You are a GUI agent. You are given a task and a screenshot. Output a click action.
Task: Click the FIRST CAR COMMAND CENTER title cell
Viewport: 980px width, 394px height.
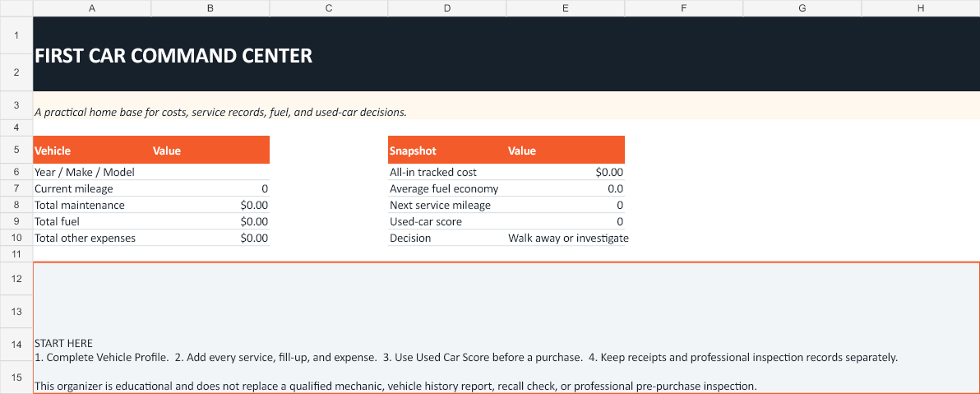[506, 54]
